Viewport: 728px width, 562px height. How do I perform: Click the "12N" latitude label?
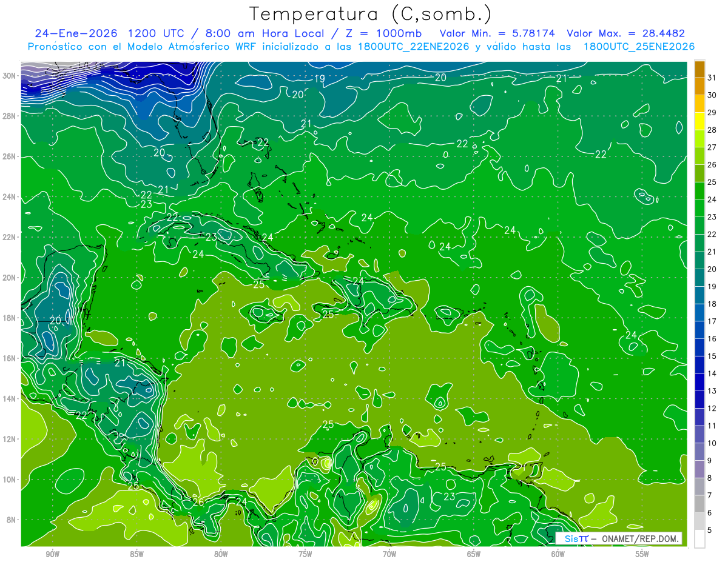click(x=10, y=439)
